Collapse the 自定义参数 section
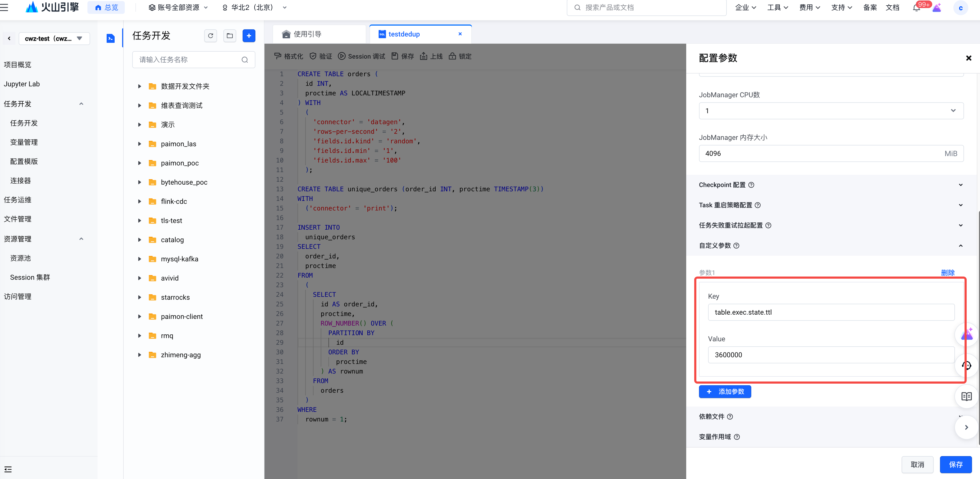Image resolution: width=980 pixels, height=479 pixels. pos(960,246)
